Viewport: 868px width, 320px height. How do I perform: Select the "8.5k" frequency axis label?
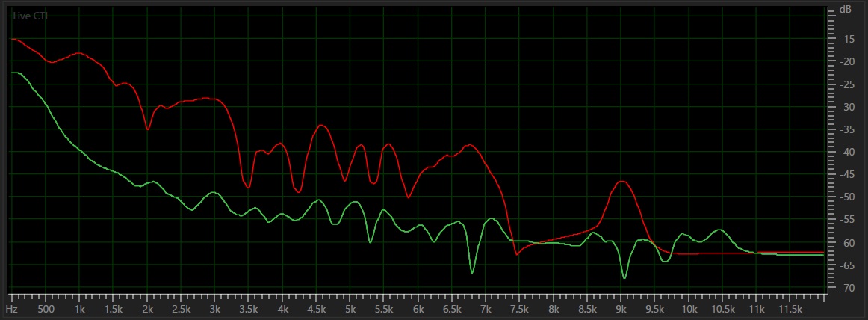(x=587, y=309)
